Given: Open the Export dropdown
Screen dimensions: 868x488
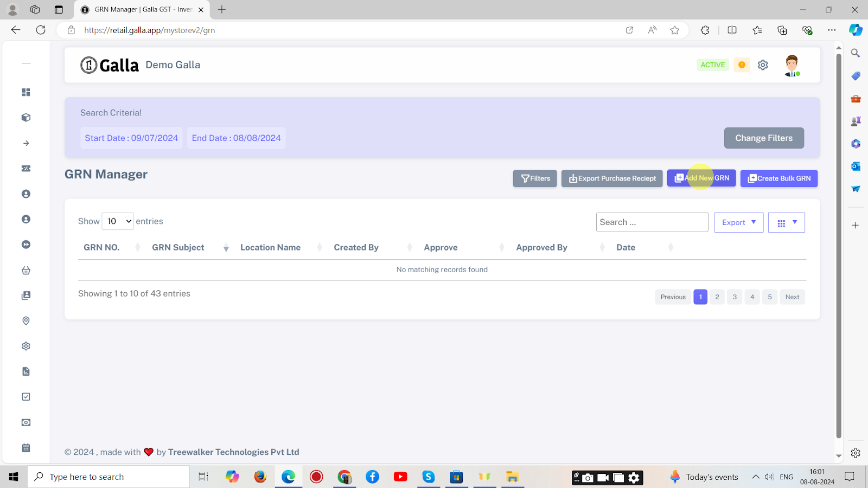Looking at the screenshot, I should point(739,222).
